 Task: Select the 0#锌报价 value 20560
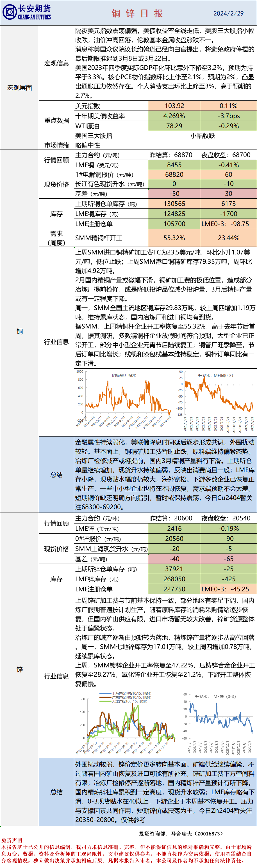[x=174, y=538]
